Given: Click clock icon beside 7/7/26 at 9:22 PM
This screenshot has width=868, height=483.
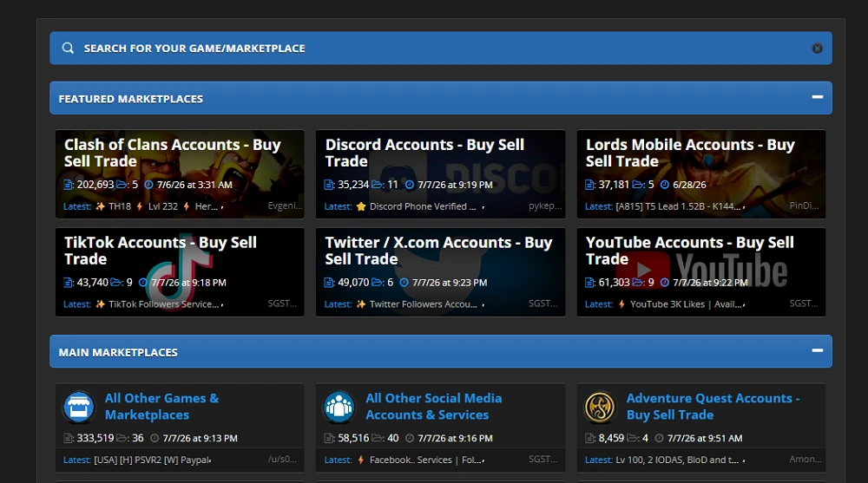Looking at the screenshot, I should pyautogui.click(x=665, y=283).
